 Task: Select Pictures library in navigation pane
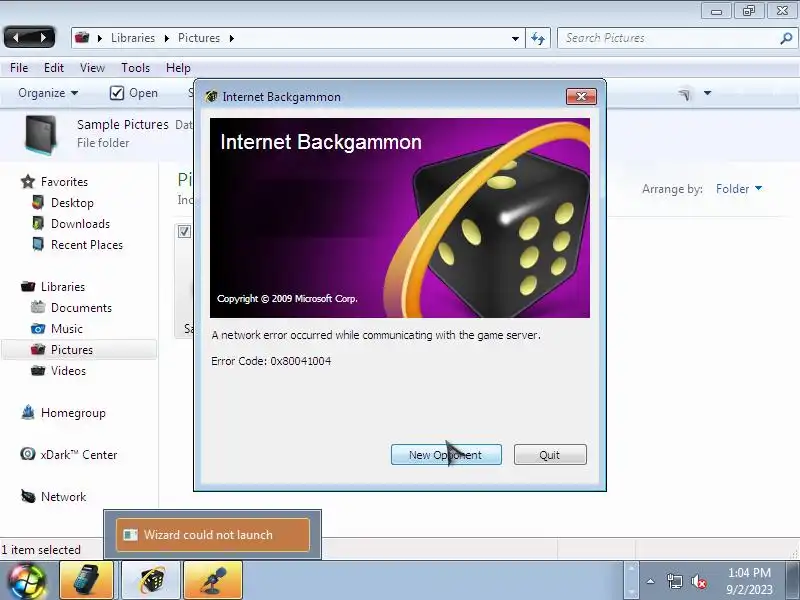tap(72, 350)
